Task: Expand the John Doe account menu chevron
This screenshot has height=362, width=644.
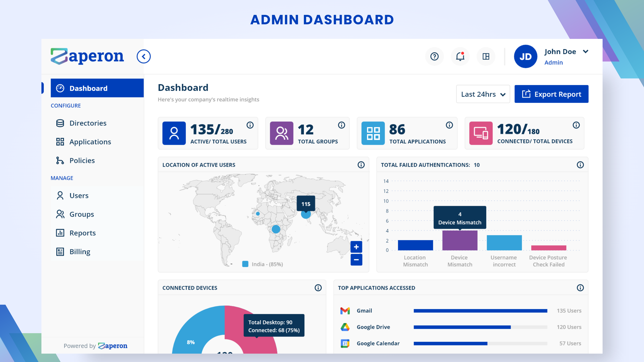Action: (585, 52)
